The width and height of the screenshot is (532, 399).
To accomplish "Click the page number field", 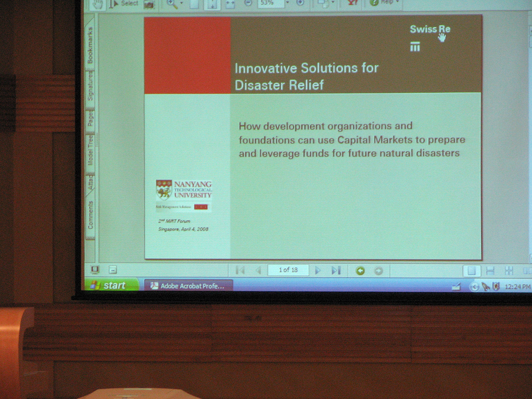I will pos(288,270).
